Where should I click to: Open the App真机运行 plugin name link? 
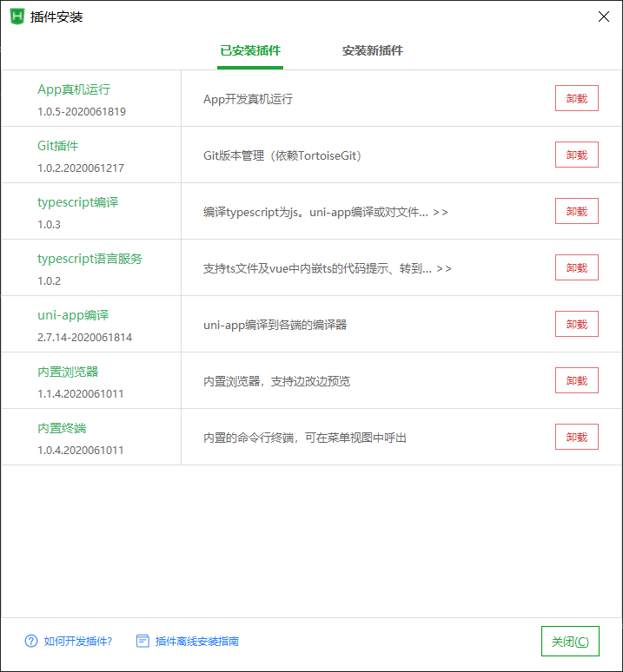[74, 89]
